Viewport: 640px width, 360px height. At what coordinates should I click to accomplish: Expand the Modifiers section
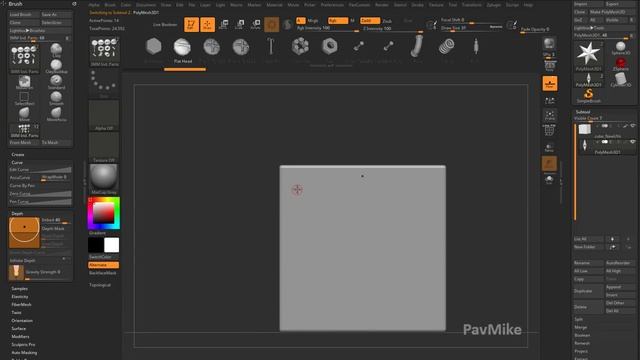point(20,336)
